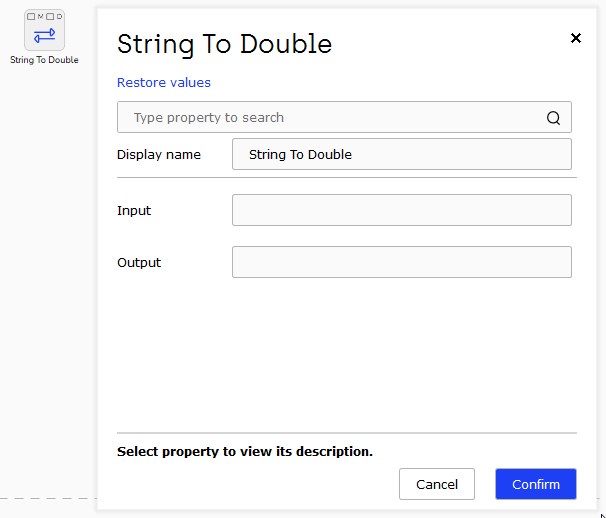Click the dashed canvas line beside dialog
Screen dimensions: 606x518
click(48, 499)
